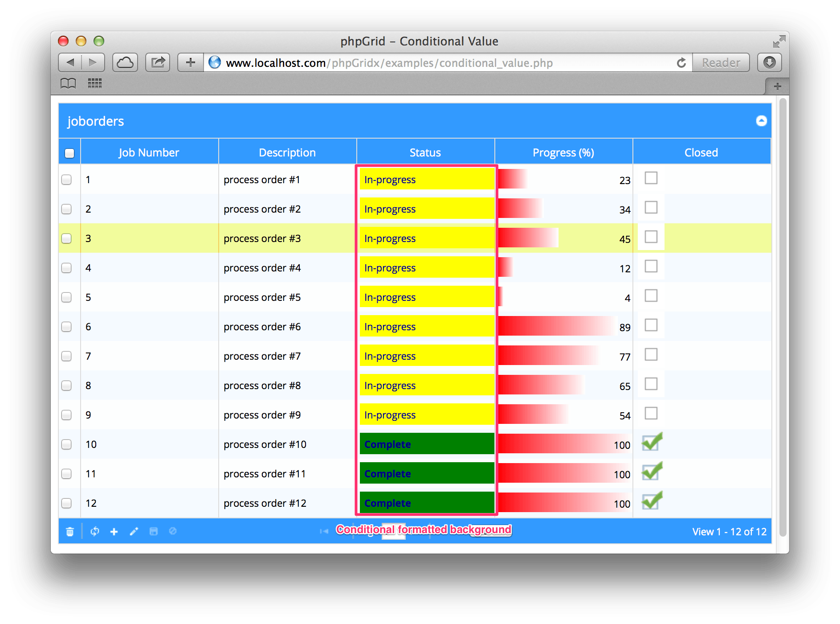Click the iCloud tabs button

tap(125, 62)
